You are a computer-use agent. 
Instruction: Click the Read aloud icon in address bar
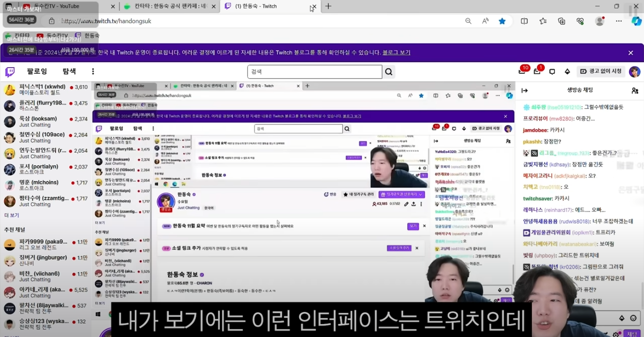click(x=485, y=21)
